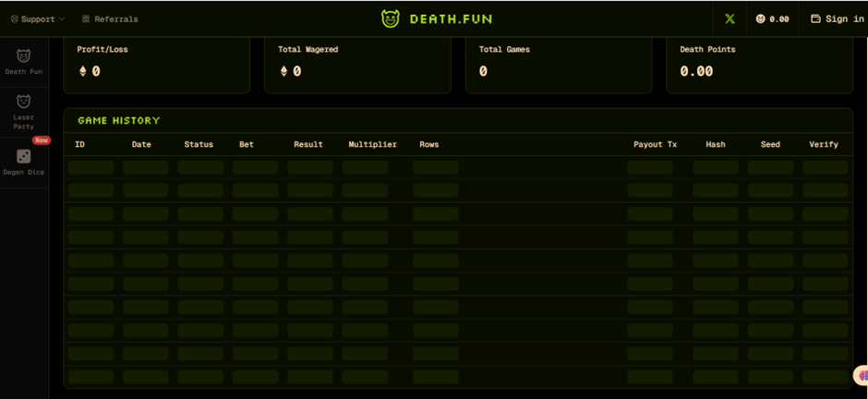The image size is (868, 399).
Task: Click the Result column header
Action: pyautogui.click(x=308, y=144)
